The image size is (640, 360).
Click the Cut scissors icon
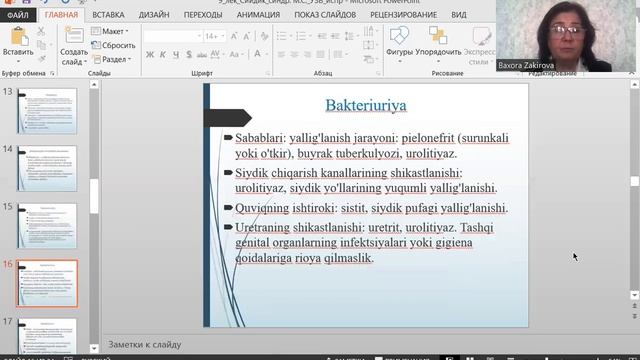click(x=41, y=31)
